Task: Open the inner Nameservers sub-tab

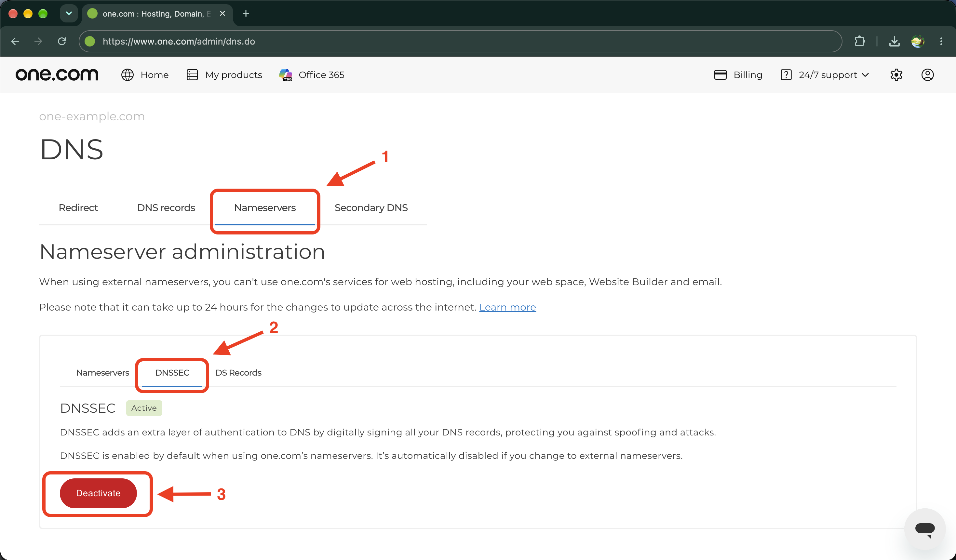Action: coord(102,373)
